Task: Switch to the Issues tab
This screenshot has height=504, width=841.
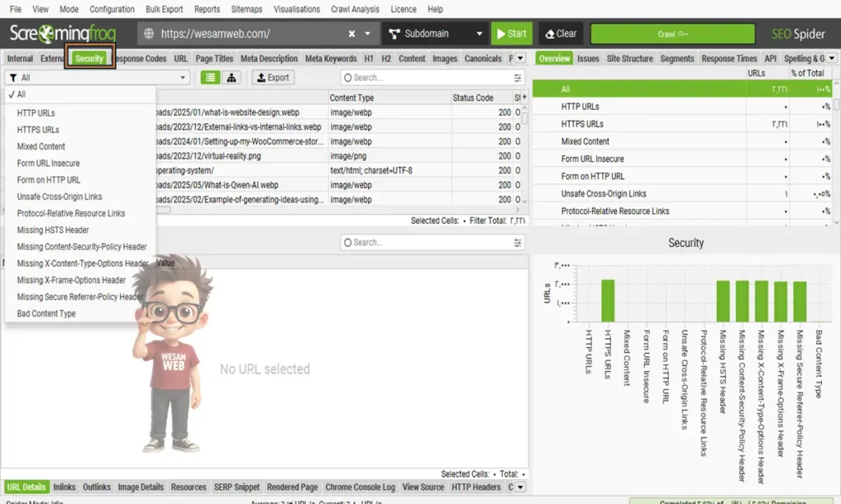Action: coord(587,58)
